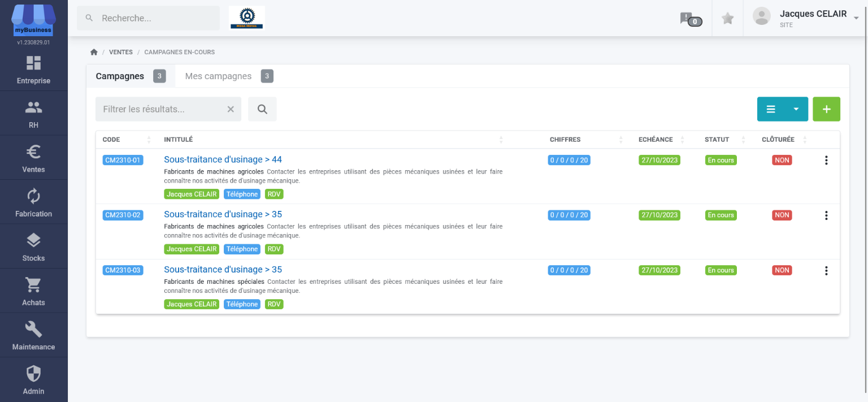This screenshot has height=402, width=868.
Task: Click the user avatar picture
Action: (x=762, y=16)
